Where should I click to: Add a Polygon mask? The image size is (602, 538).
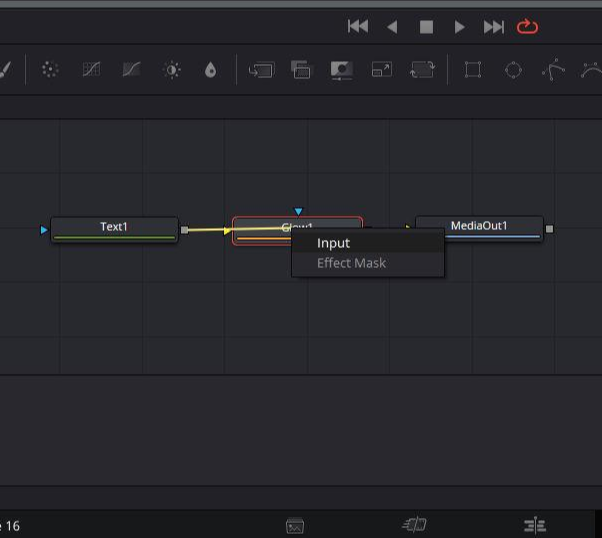click(553, 70)
